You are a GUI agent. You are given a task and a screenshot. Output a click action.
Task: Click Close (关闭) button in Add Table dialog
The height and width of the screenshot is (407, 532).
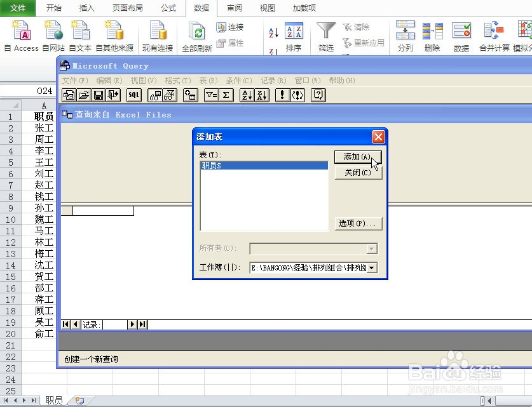point(358,173)
